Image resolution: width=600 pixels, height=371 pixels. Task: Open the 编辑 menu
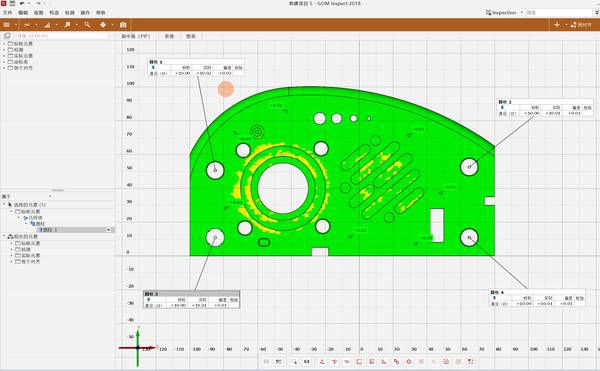tap(23, 13)
